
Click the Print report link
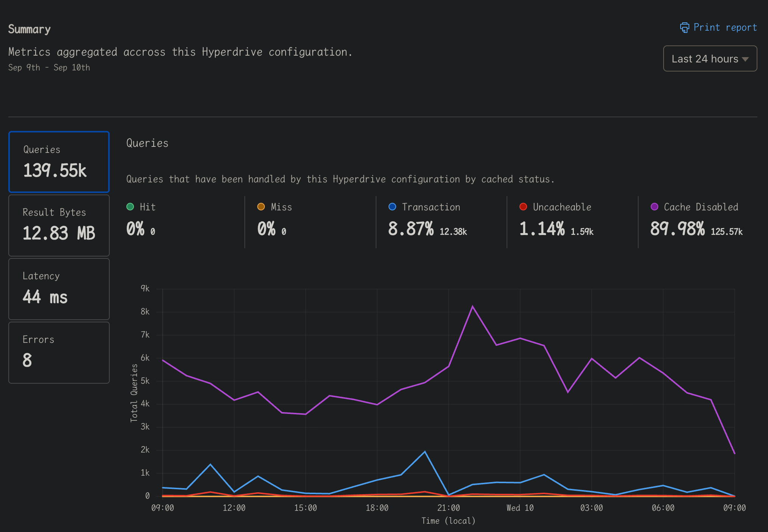[x=724, y=28]
